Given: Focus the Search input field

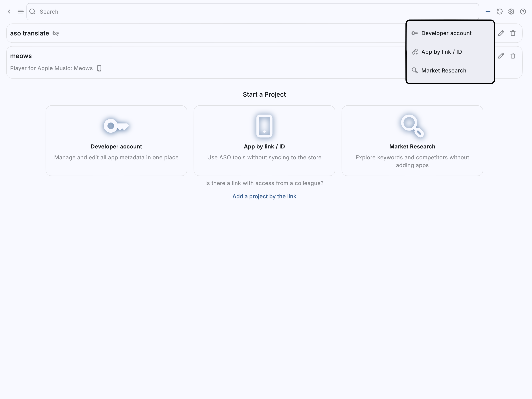Looking at the screenshot, I should click(x=253, y=11).
